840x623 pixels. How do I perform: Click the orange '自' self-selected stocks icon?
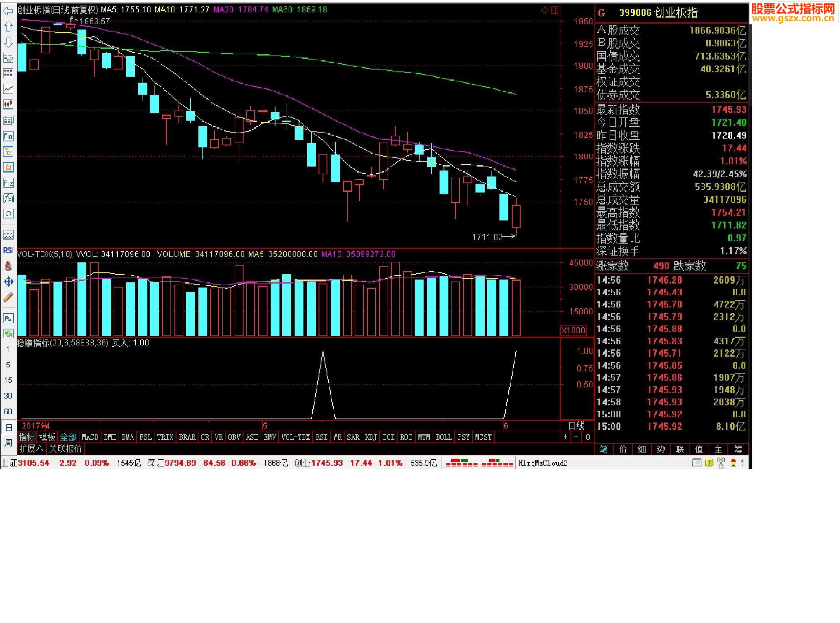point(8,167)
